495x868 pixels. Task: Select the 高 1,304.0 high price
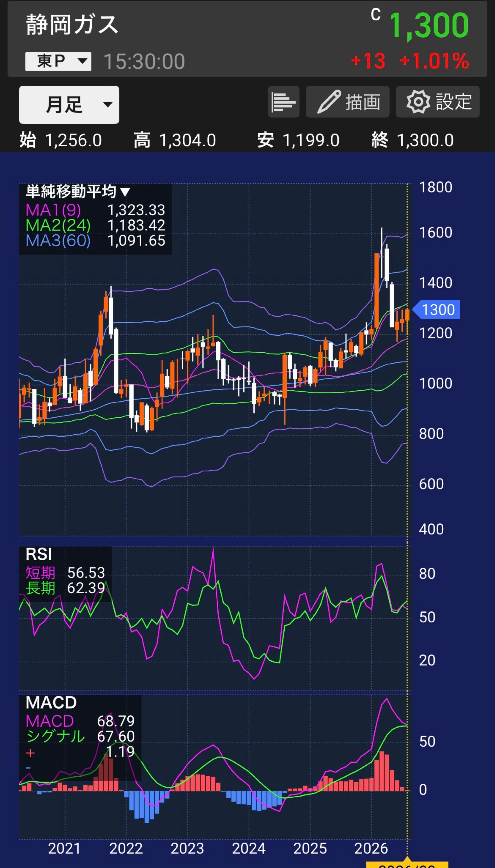(175, 140)
